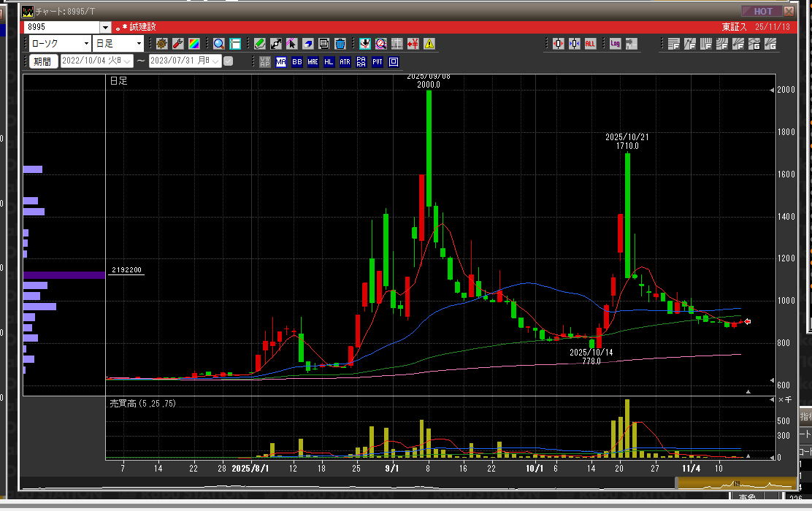Screen dimensions: 812x511
Task: Click the red wrench settings icon
Action: click(x=177, y=44)
